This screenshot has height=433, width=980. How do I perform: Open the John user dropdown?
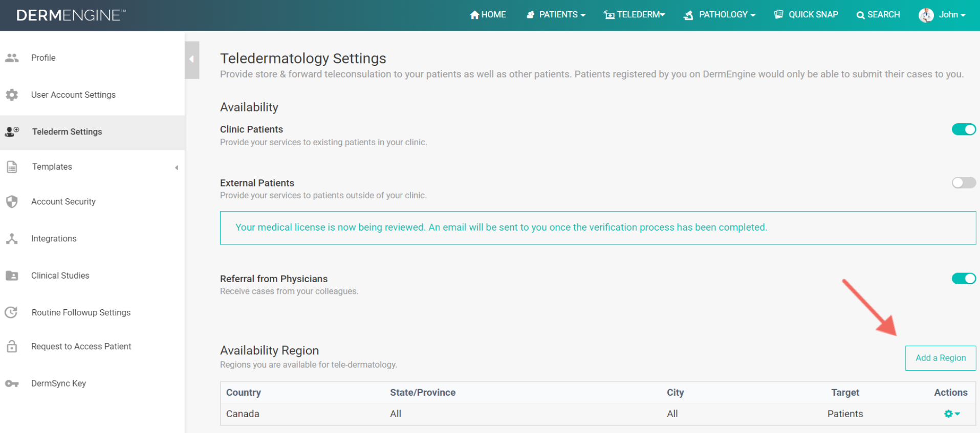point(943,15)
